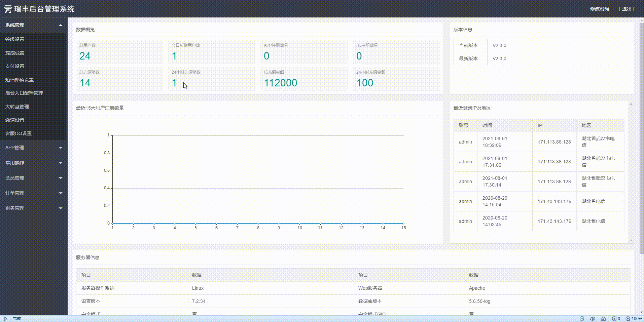This screenshot has height=322, width=644.
Task: Click the play/debug icon at bottom left
Action: point(5,318)
